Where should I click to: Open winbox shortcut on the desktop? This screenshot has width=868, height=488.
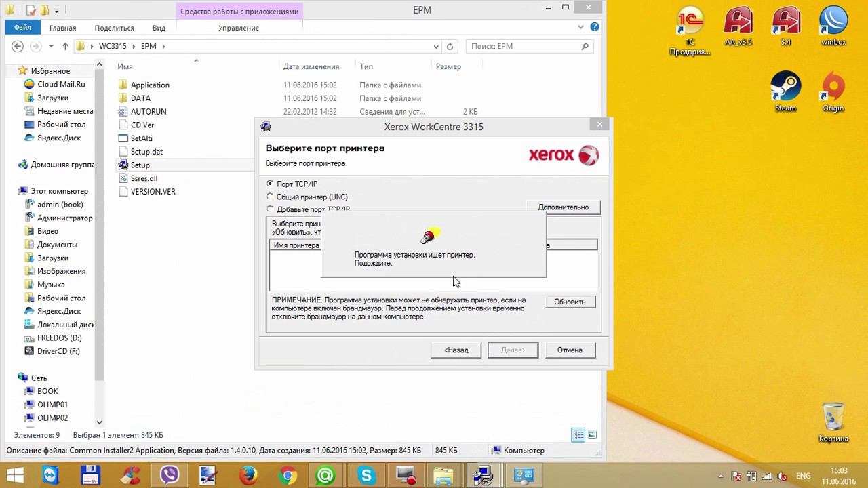(x=833, y=27)
